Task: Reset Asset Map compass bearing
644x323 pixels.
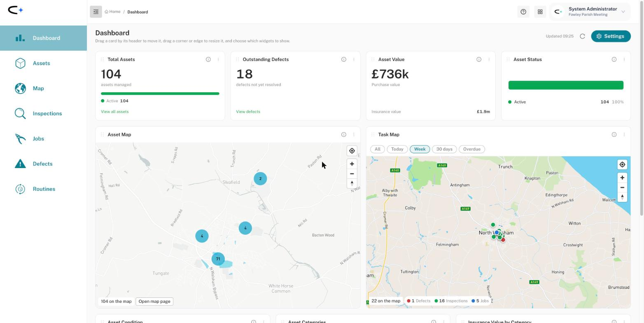Action: (352, 184)
